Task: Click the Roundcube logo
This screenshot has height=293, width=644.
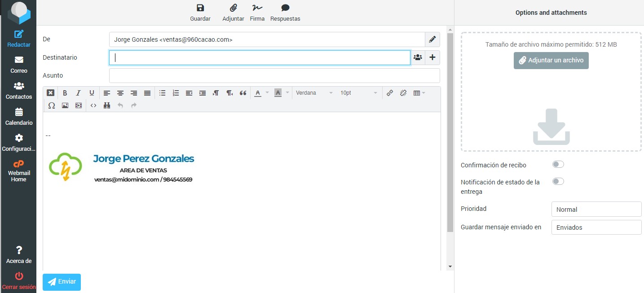Action: coord(19,13)
